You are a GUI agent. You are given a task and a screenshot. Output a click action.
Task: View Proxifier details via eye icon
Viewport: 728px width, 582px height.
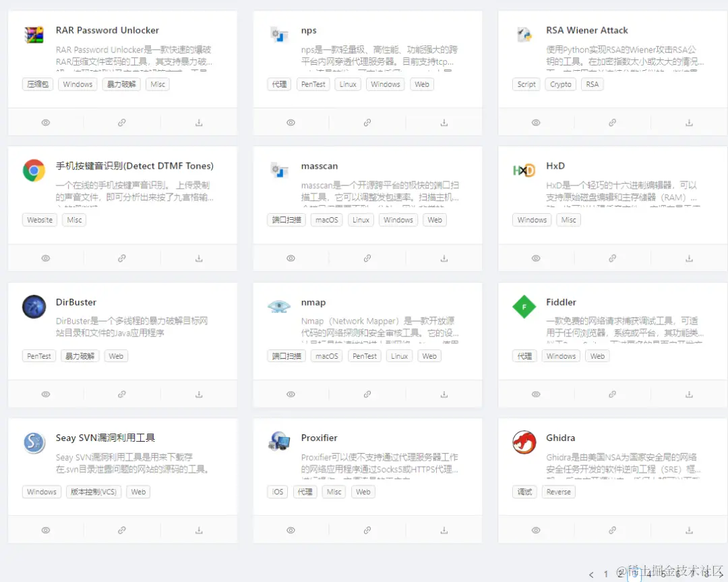291,530
